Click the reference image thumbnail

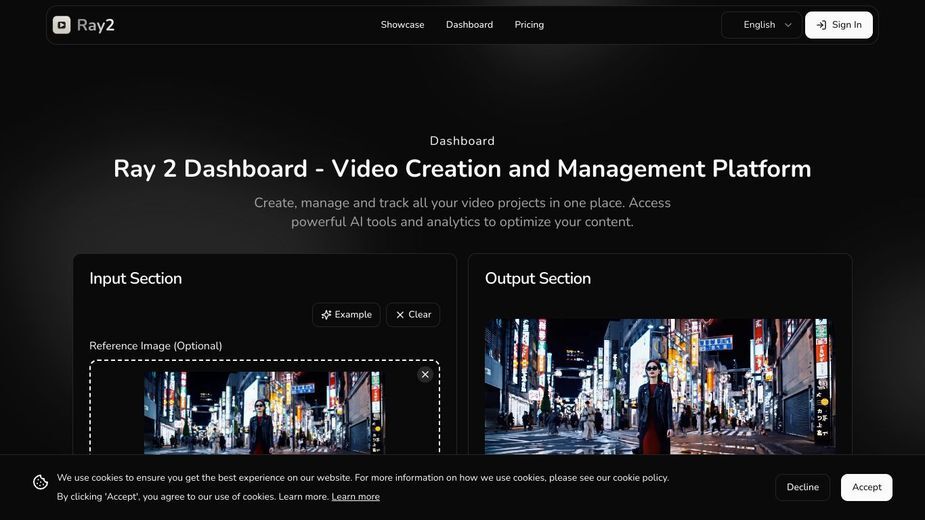(x=264, y=413)
